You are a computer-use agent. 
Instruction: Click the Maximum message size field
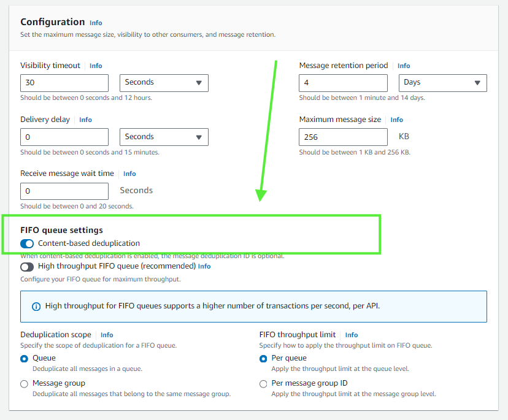point(343,137)
